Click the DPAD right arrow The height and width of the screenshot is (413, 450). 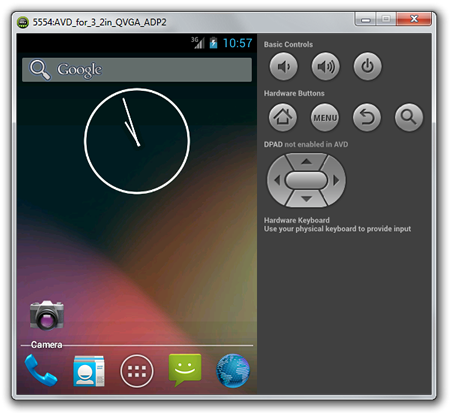point(336,180)
